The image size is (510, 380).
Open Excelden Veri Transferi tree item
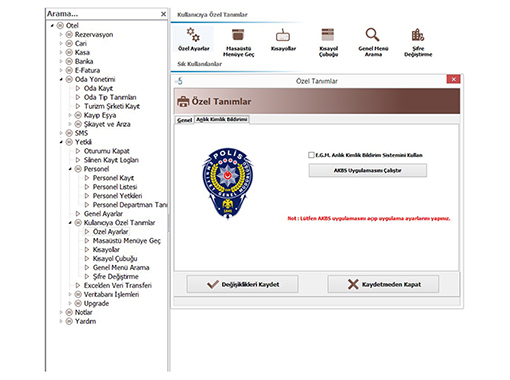(x=118, y=285)
